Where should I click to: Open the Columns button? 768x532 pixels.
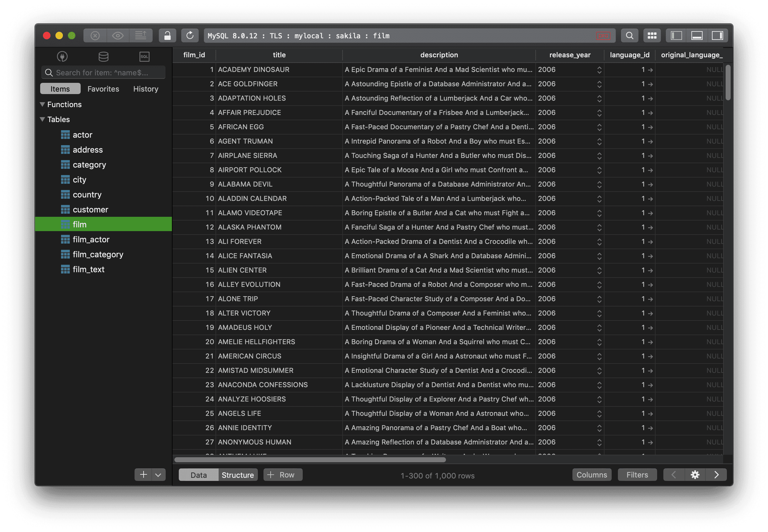[x=591, y=475]
